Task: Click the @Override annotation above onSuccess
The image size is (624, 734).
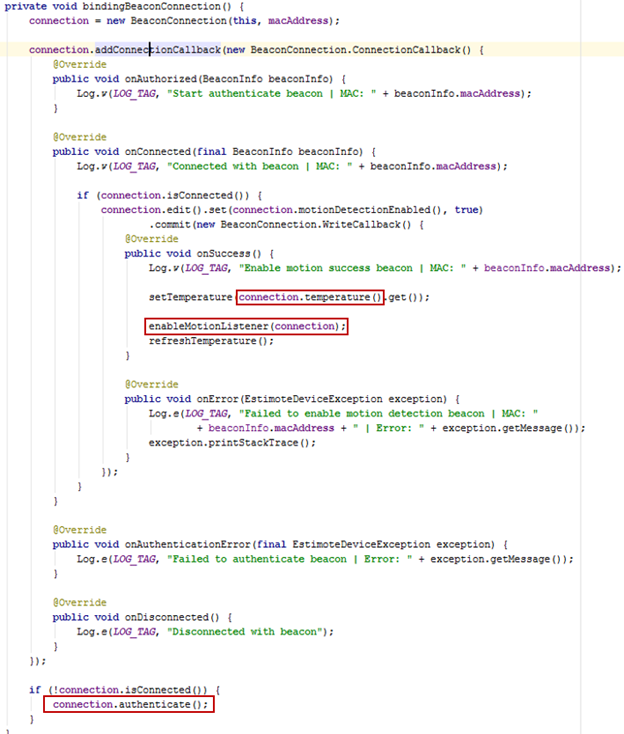Action: (x=152, y=239)
